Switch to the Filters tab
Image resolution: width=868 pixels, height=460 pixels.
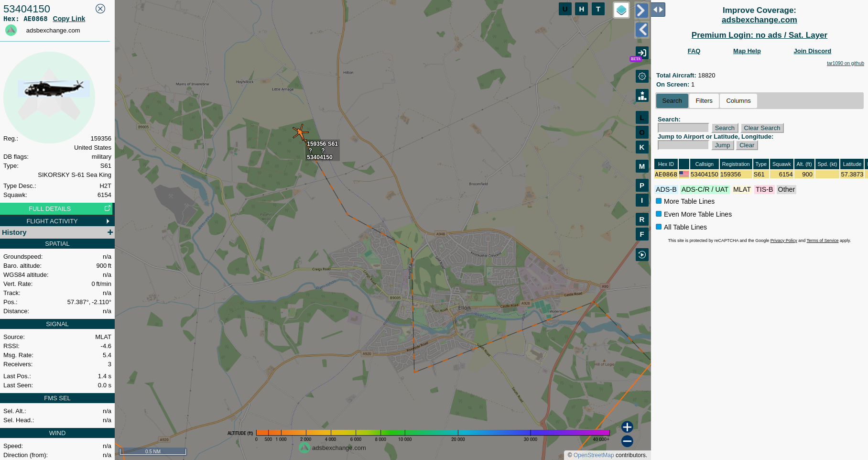(x=704, y=101)
